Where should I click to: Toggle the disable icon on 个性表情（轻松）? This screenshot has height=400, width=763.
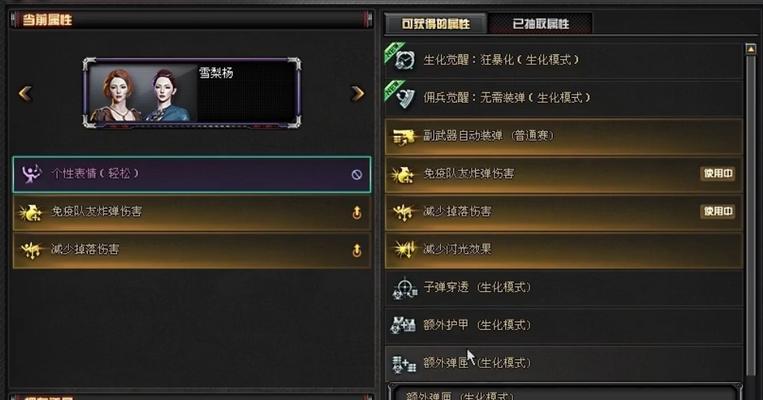(x=357, y=174)
